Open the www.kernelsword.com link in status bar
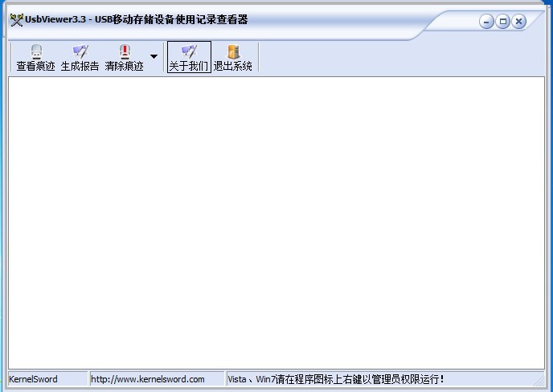 [x=149, y=379]
